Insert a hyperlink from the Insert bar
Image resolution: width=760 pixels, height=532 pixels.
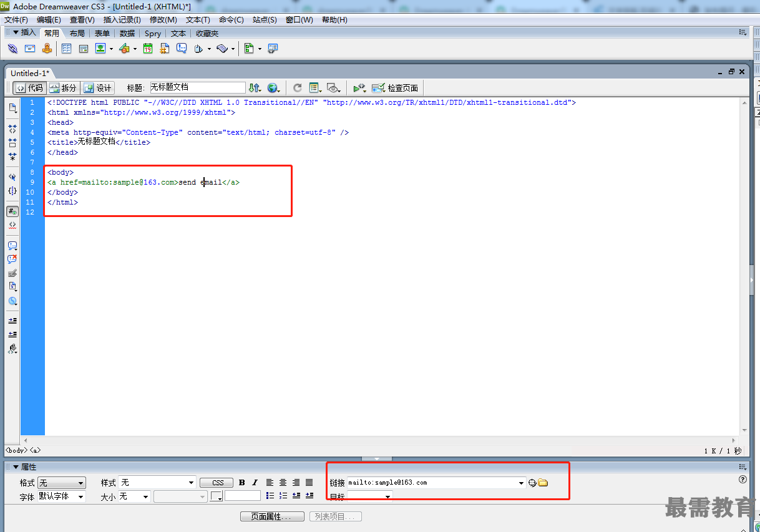click(x=12, y=49)
